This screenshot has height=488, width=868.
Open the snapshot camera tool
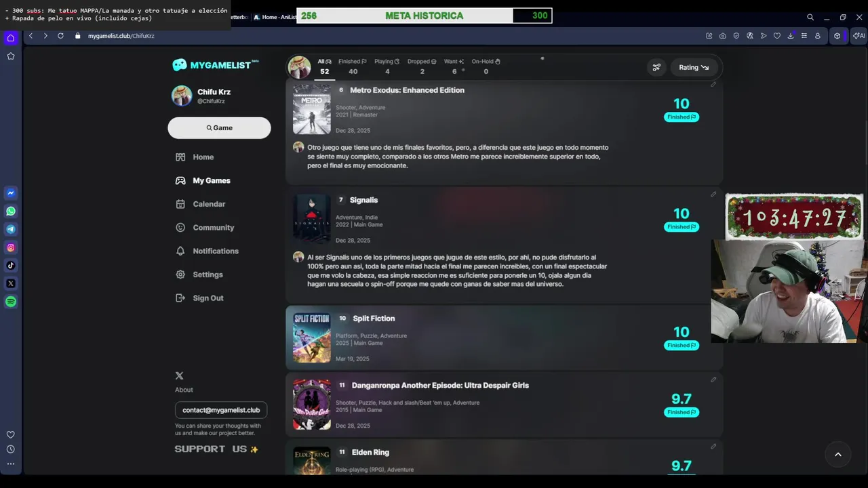723,36
